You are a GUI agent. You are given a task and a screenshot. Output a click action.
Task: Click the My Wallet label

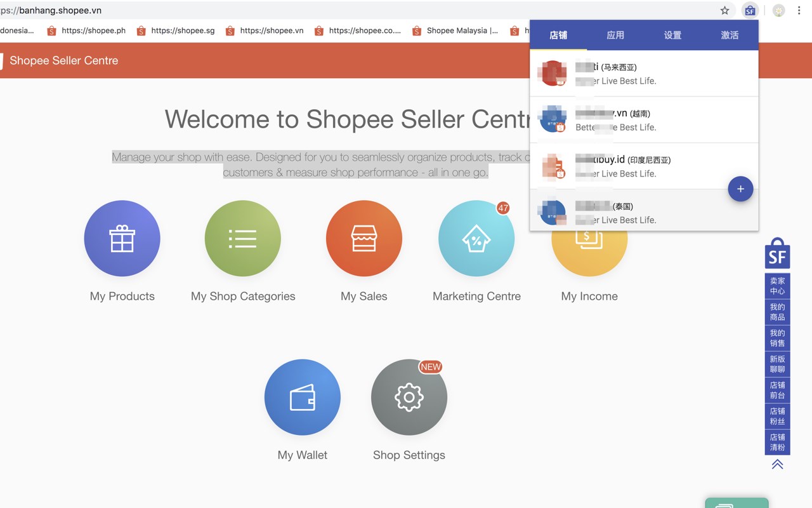[x=303, y=455]
